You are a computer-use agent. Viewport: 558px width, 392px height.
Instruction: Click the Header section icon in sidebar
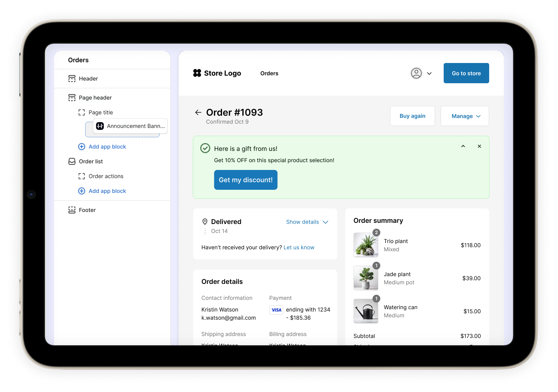tap(72, 79)
